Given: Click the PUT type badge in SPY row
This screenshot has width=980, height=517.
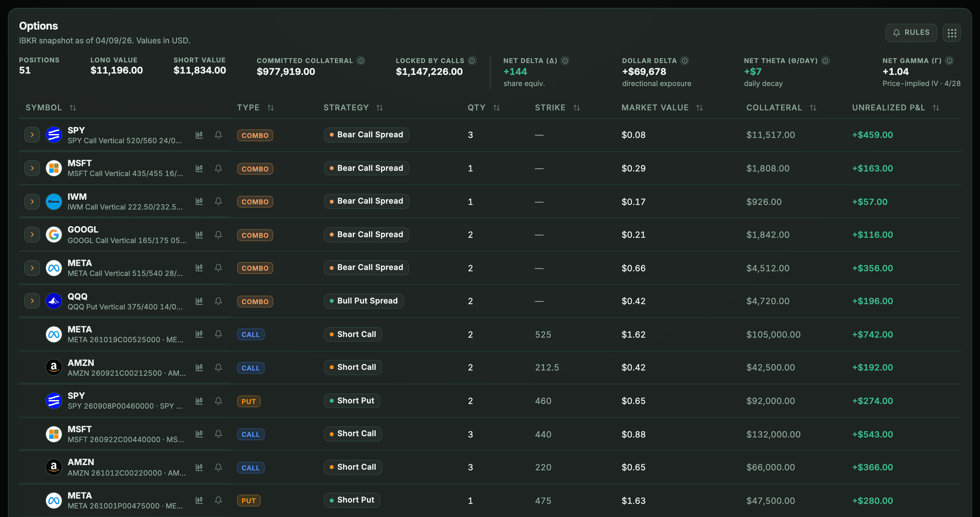Looking at the screenshot, I should [249, 401].
